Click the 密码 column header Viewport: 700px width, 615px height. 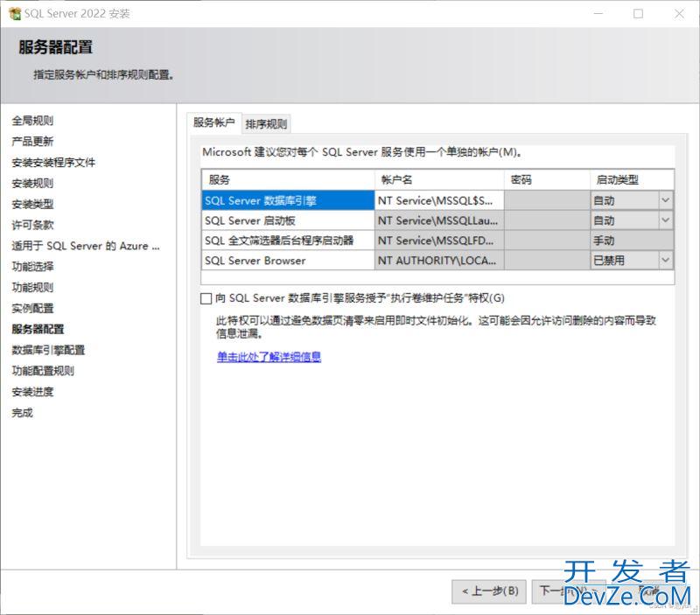click(x=547, y=180)
